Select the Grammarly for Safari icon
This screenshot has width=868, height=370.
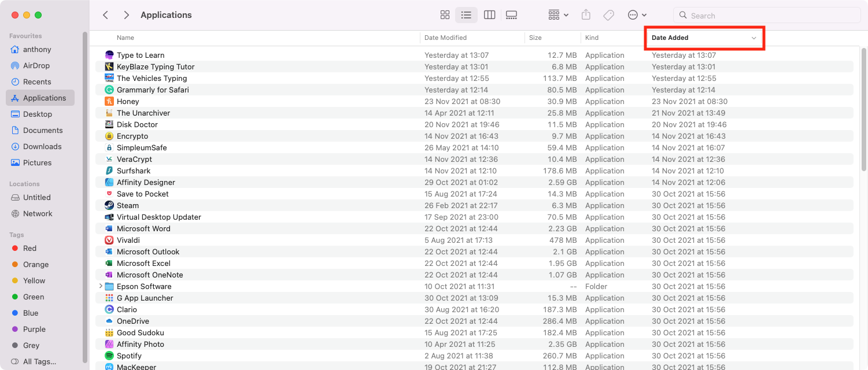point(109,90)
